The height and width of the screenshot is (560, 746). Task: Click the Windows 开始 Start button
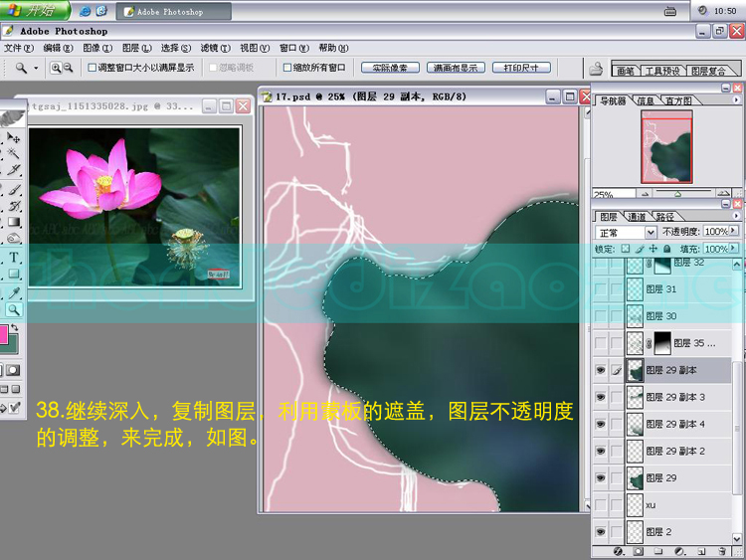click(x=34, y=10)
